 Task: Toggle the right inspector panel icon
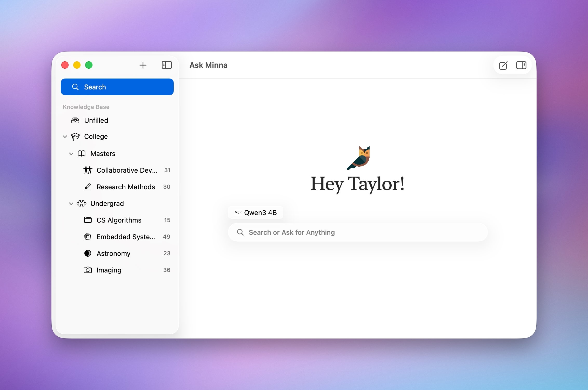(521, 65)
